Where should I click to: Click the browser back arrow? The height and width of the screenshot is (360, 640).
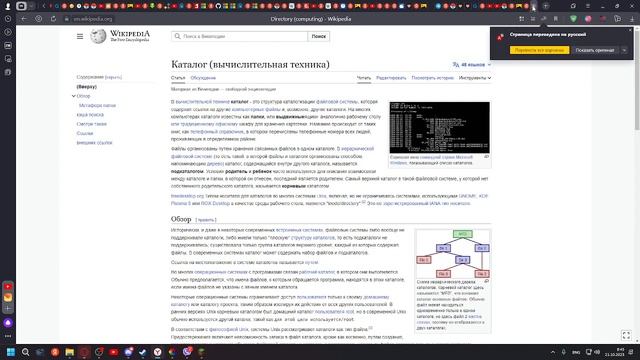pyautogui.click(x=24, y=19)
